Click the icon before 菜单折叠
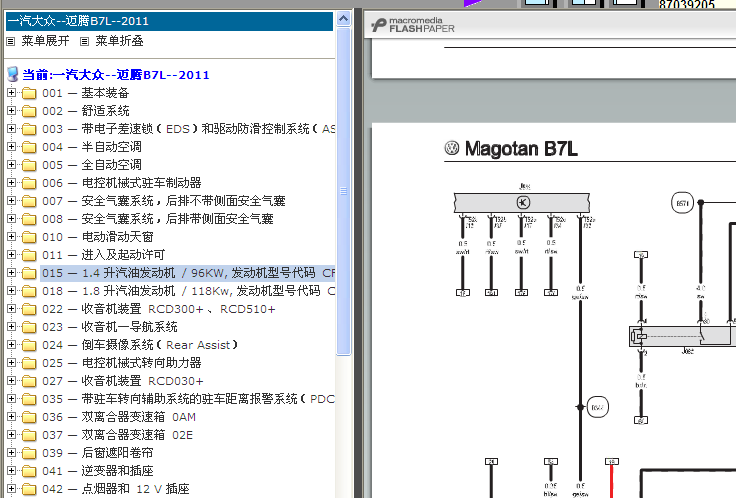Viewport: 736px width, 498px height. (x=84, y=42)
